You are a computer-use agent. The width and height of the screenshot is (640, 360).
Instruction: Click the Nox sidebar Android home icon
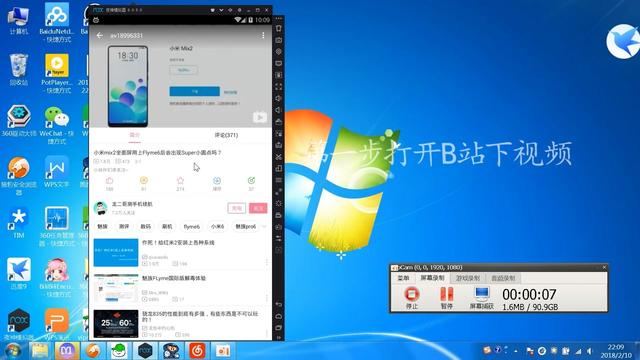tap(279, 316)
